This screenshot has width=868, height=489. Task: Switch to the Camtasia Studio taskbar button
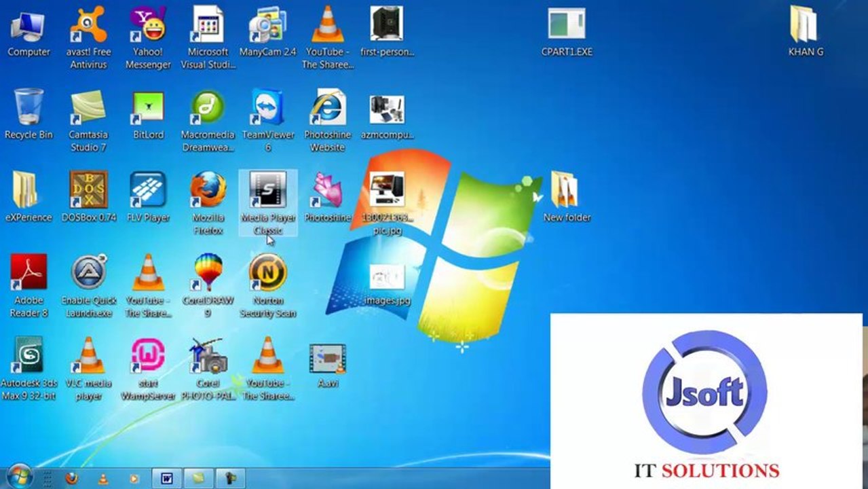click(x=198, y=478)
